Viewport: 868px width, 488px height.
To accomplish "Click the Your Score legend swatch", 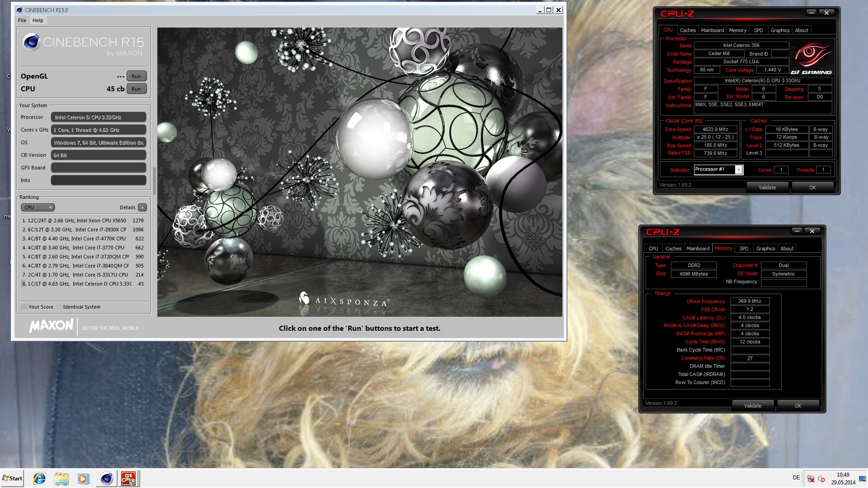I will coord(24,307).
